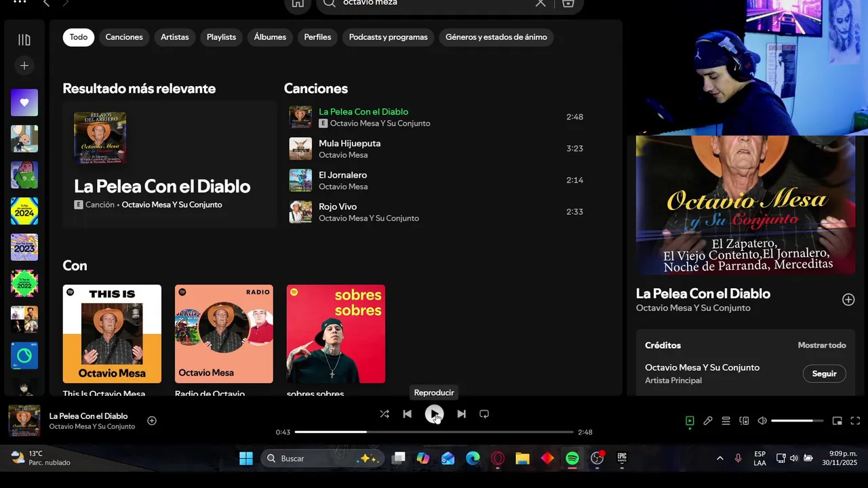868x488 pixels.
Task: Click the Seguir follow button
Action: pos(825,373)
